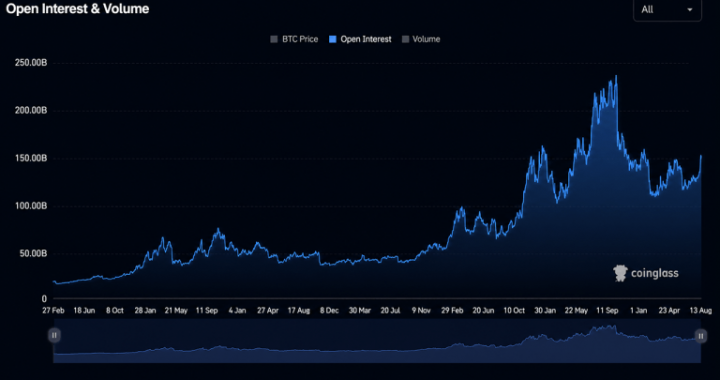The width and height of the screenshot is (720, 380).
Task: Click the '23 Apr' date label
Action: tap(669, 311)
